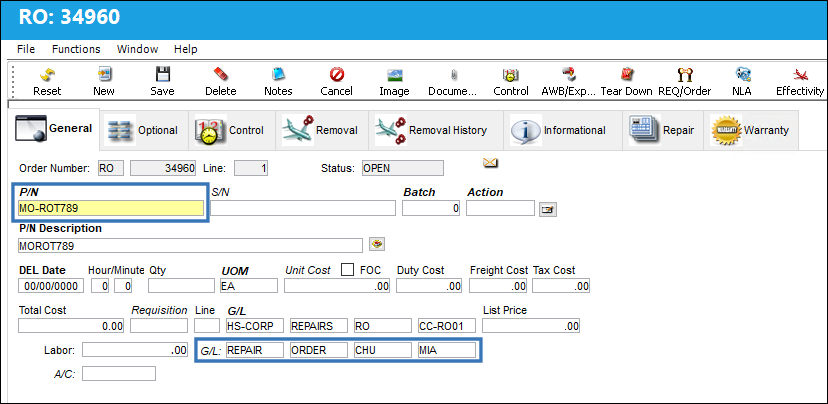Click the G/L field showing REPAIRS
Viewport: 828px width, 404px height.
point(319,326)
